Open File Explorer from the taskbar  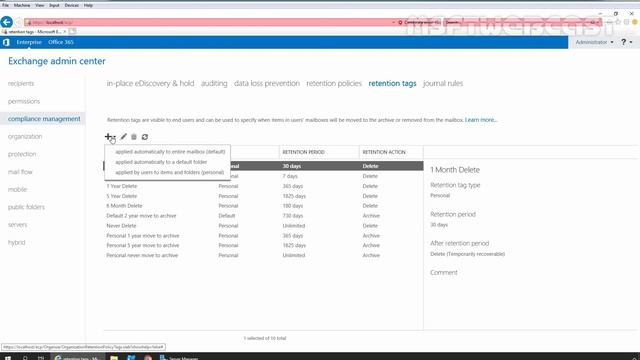(x=114, y=357)
